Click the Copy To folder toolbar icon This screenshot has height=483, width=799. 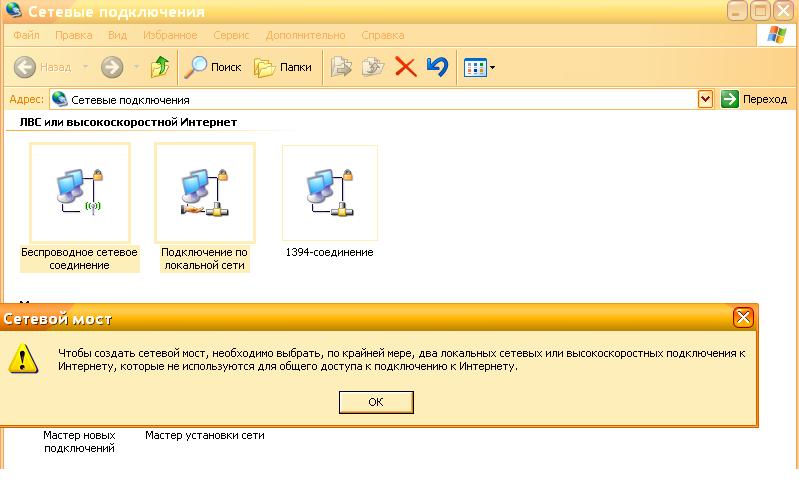click(x=373, y=67)
